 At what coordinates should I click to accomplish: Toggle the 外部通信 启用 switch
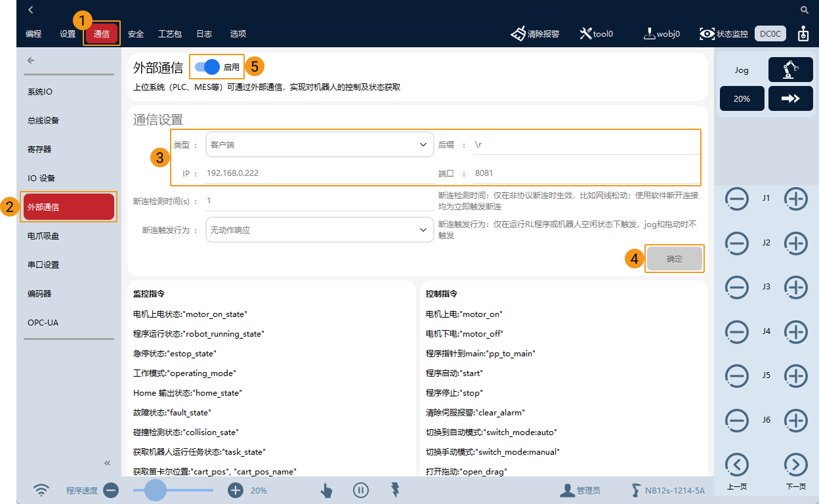[207, 67]
